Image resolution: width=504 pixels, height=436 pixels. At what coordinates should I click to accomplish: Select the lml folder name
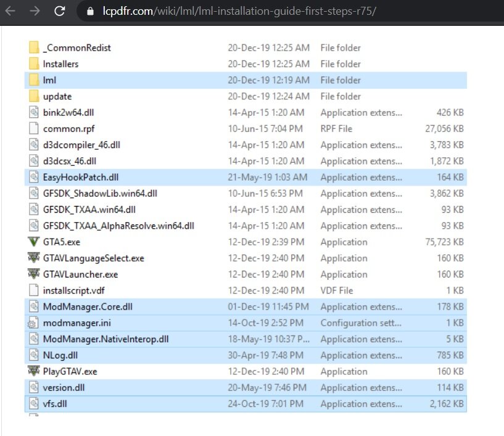pyautogui.click(x=49, y=80)
